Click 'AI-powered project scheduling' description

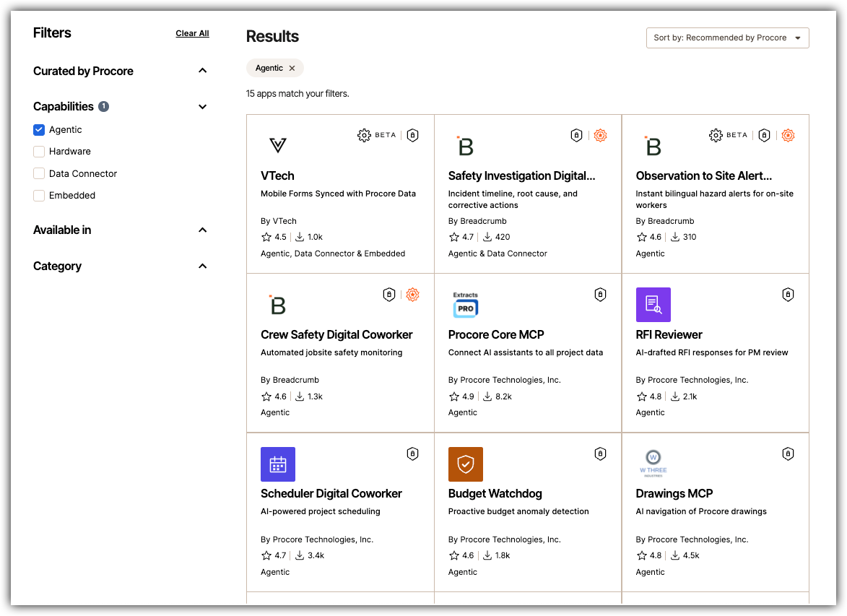(x=321, y=511)
